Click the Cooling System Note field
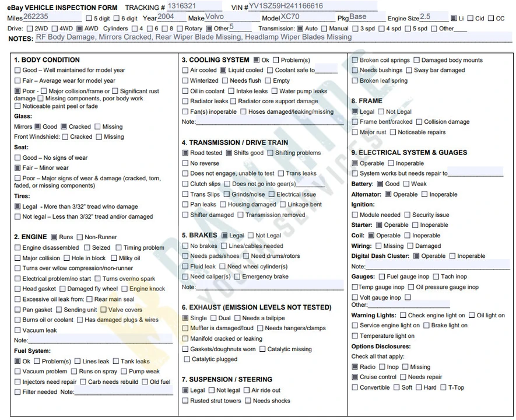 pyautogui.click(x=270, y=121)
